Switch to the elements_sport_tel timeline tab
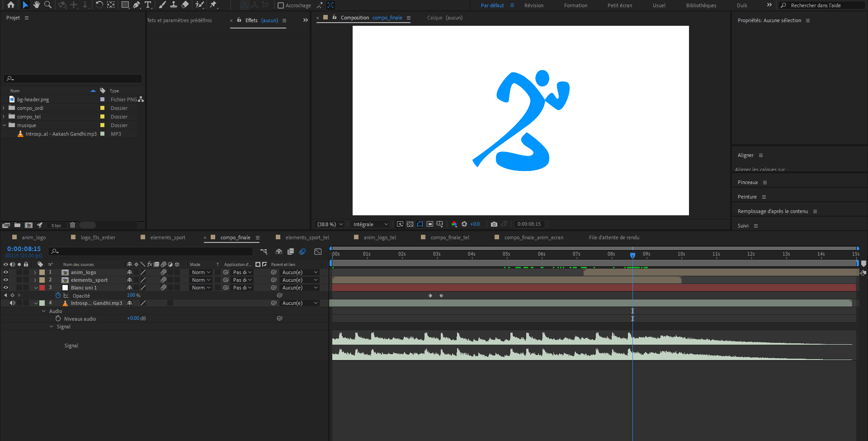This screenshot has height=441, width=868. [307, 237]
